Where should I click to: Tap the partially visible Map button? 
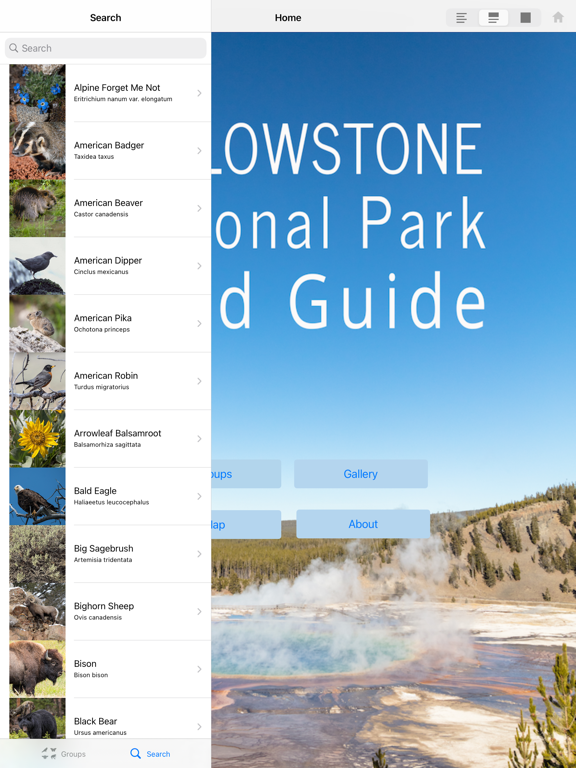(x=246, y=525)
